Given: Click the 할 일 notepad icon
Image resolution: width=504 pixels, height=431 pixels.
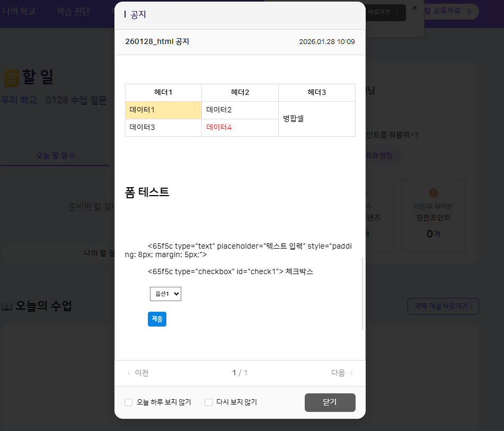Looking at the screenshot, I should [11, 77].
